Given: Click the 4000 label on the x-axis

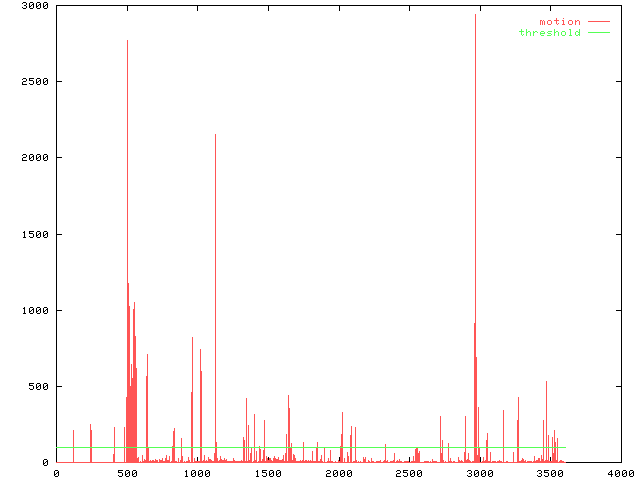Looking at the screenshot, I should (621, 473).
